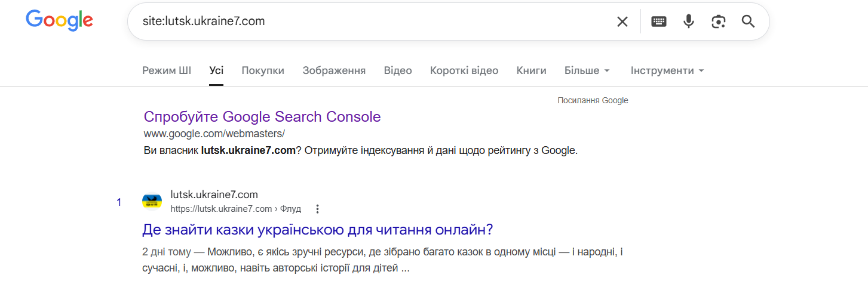
Task: Open the on-screen keyboard input tool
Action: click(x=659, y=21)
